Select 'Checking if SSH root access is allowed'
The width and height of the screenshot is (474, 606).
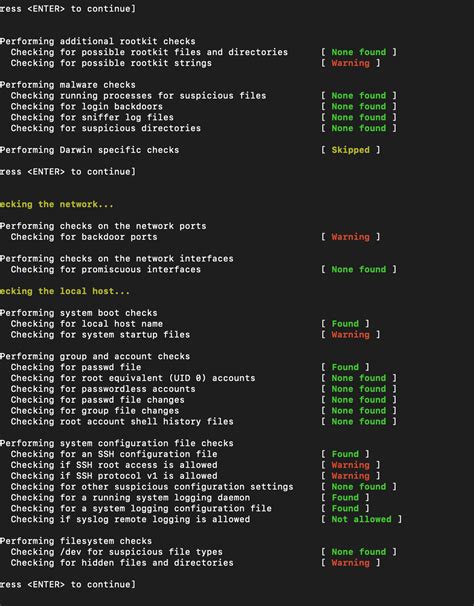(x=114, y=465)
